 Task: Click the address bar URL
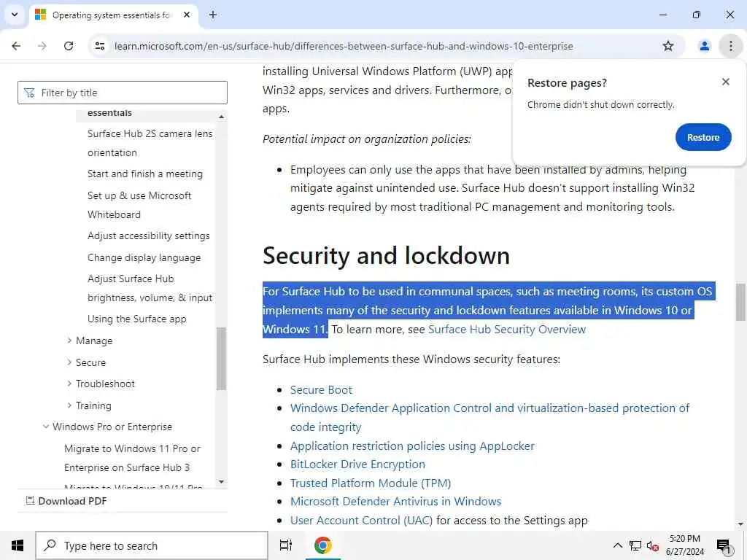(x=344, y=46)
